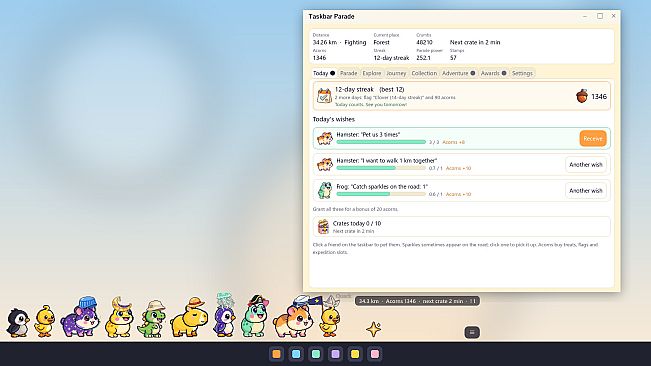
Task: Click the hamster icon in the "walk 1 km together" wish
Action: point(325,164)
